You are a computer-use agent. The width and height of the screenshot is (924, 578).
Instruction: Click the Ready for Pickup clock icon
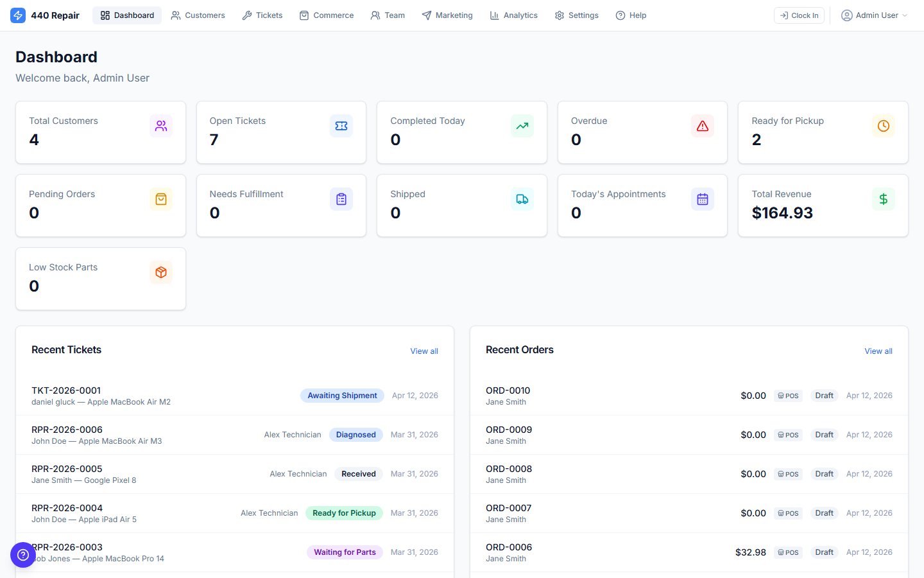coord(883,126)
